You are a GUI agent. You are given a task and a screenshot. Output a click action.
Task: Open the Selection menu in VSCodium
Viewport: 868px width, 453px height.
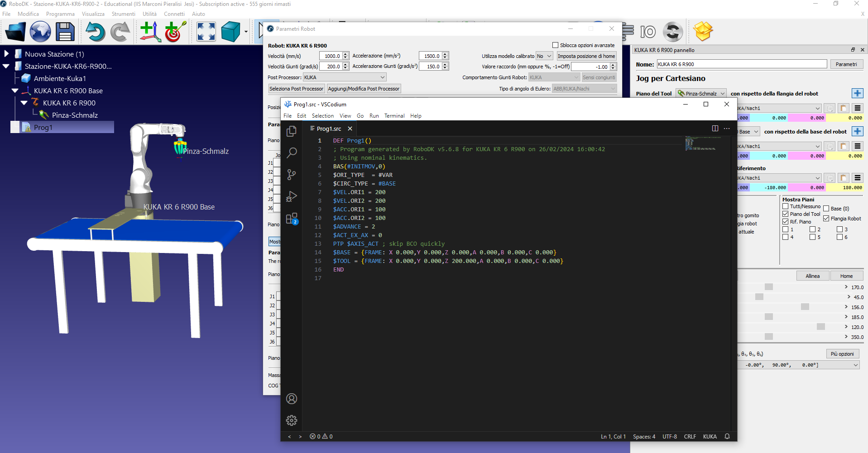pyautogui.click(x=323, y=116)
